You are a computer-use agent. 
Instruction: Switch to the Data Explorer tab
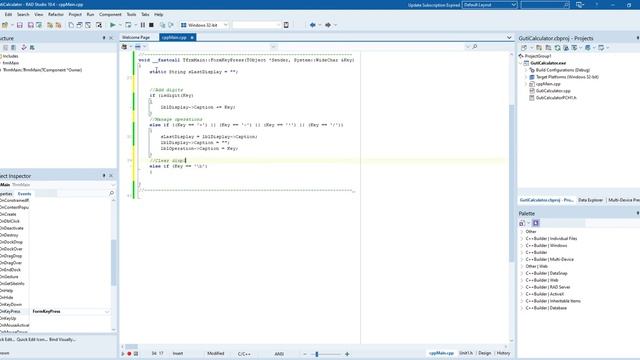(x=590, y=200)
